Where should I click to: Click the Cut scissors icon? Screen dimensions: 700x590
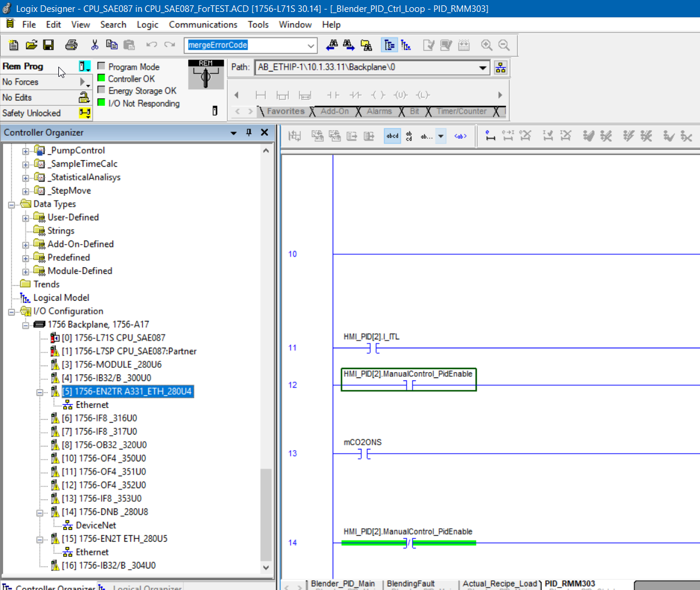[x=95, y=45]
